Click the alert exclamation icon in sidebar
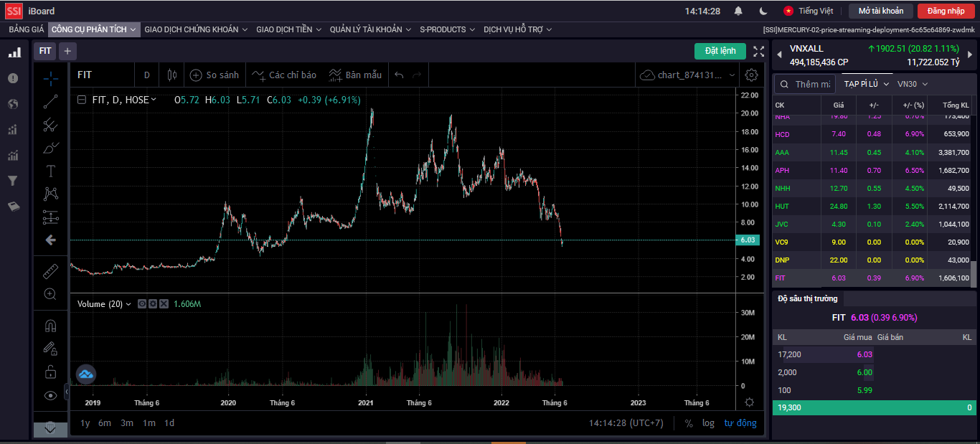This screenshot has height=444, width=980. tap(13, 78)
